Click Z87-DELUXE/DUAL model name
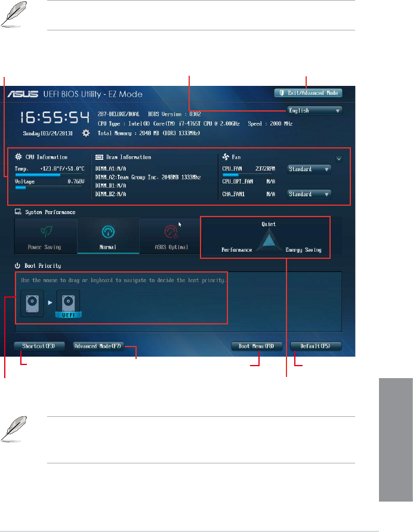The height and width of the screenshot is (532, 413). (x=119, y=115)
